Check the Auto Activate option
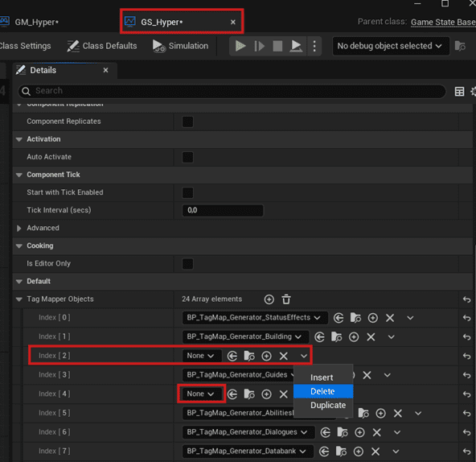Viewport: 476px width, 462px height. (x=187, y=157)
